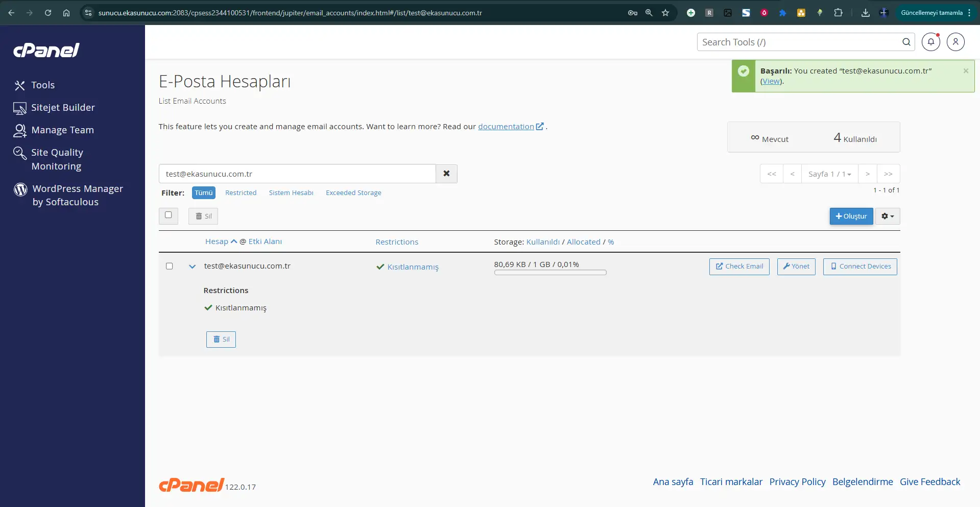
Task: Open the Tools sidebar item
Action: (x=34, y=85)
